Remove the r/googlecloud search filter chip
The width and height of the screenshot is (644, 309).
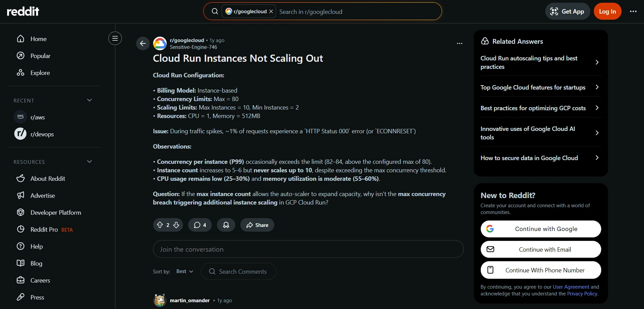(x=271, y=12)
